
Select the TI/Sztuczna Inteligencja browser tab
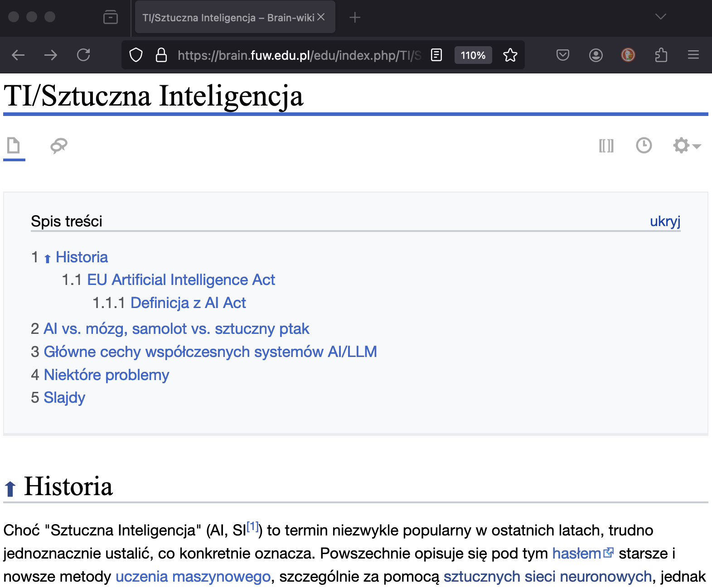pos(228,18)
